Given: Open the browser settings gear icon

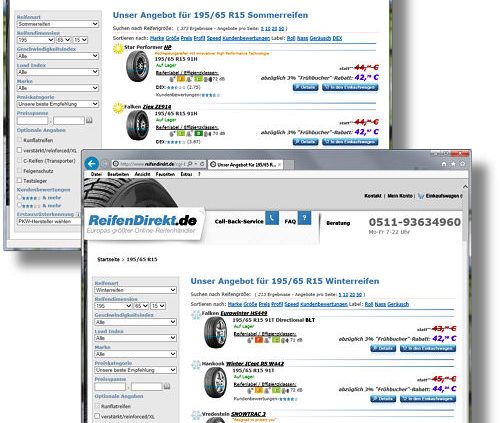Looking at the screenshot, I should [x=462, y=164].
